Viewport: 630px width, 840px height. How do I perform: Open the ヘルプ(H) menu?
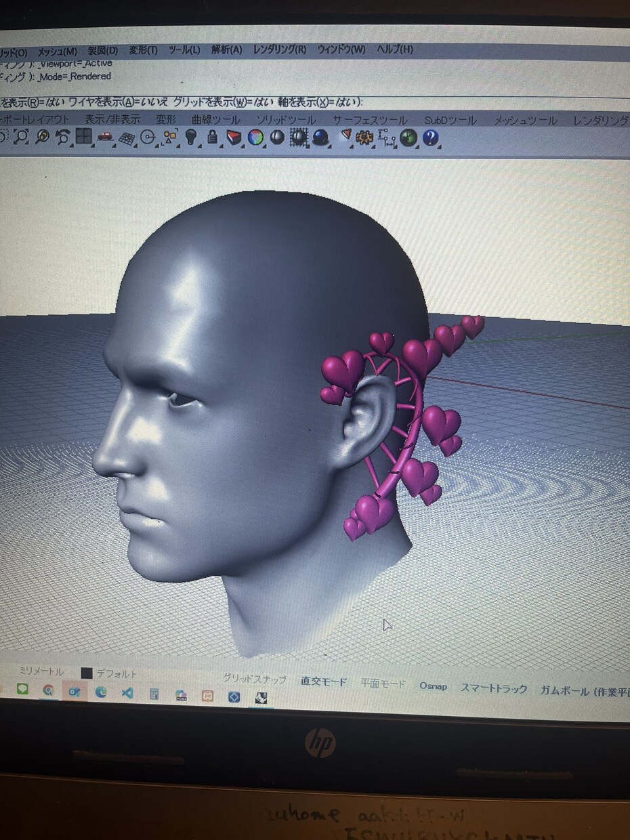pos(394,49)
